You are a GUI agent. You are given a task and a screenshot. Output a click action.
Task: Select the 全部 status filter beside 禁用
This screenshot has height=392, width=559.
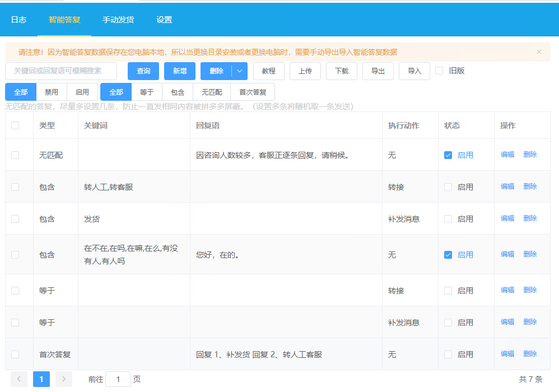tap(21, 92)
